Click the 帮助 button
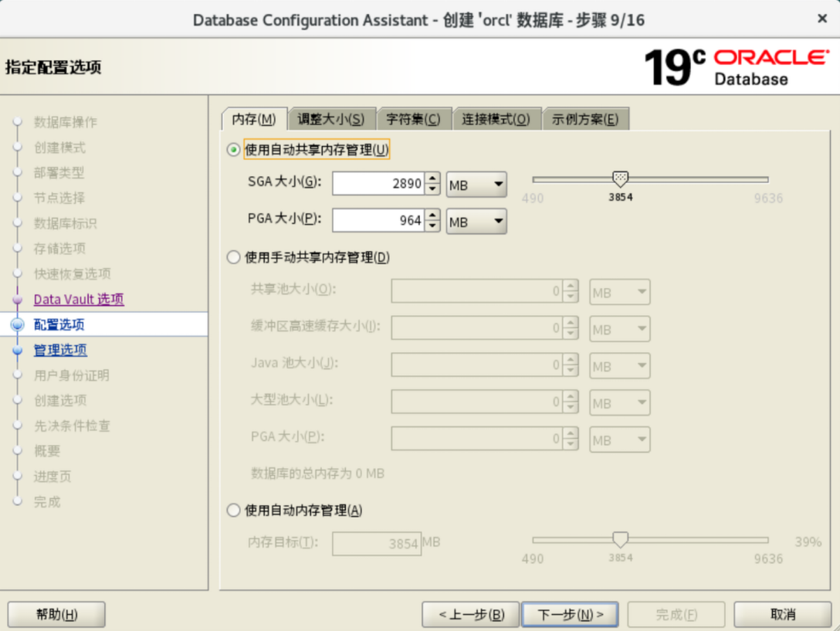840x631 pixels. (56, 615)
